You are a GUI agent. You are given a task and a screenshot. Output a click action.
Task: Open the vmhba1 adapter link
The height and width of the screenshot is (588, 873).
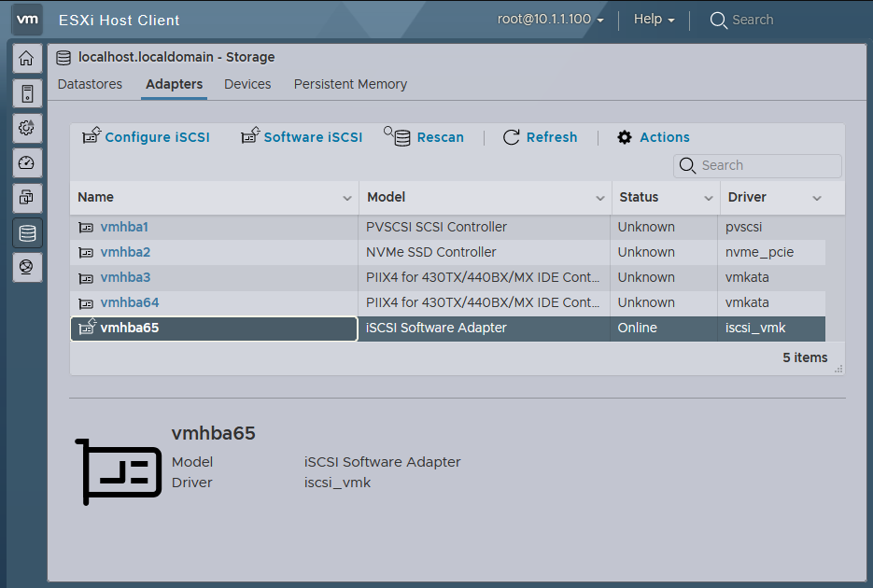[x=124, y=227]
